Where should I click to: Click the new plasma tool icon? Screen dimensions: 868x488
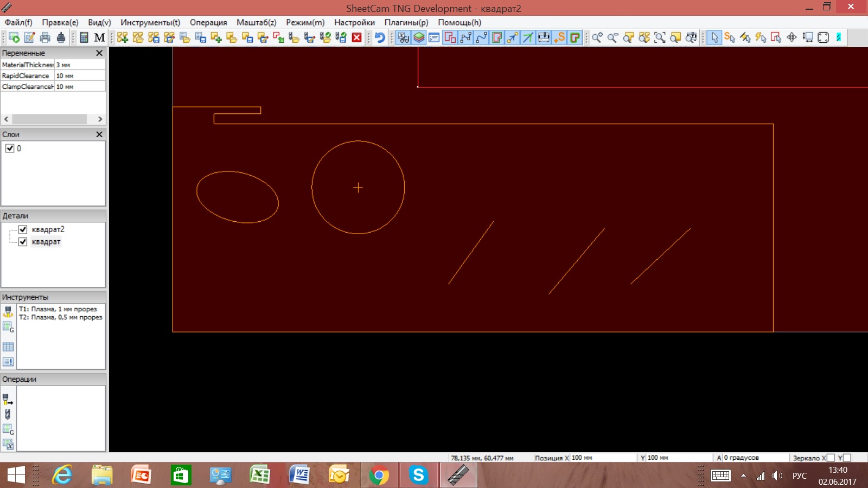pos(8,312)
